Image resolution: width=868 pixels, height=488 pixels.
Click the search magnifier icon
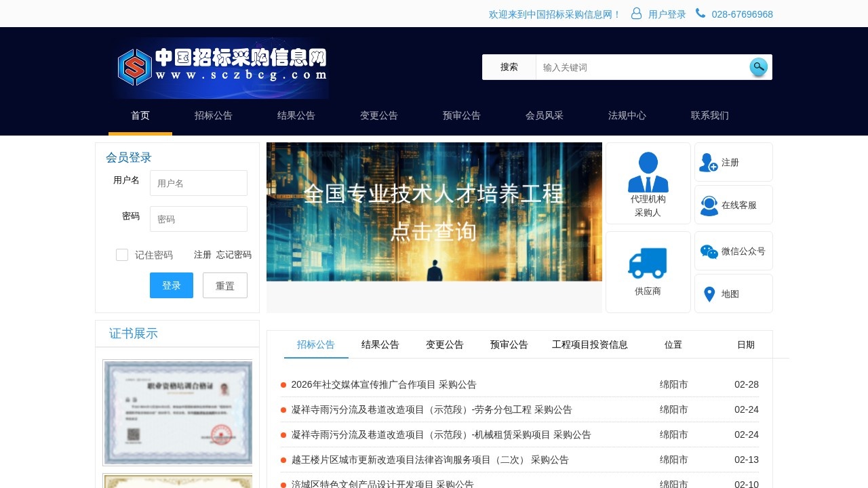tap(758, 66)
